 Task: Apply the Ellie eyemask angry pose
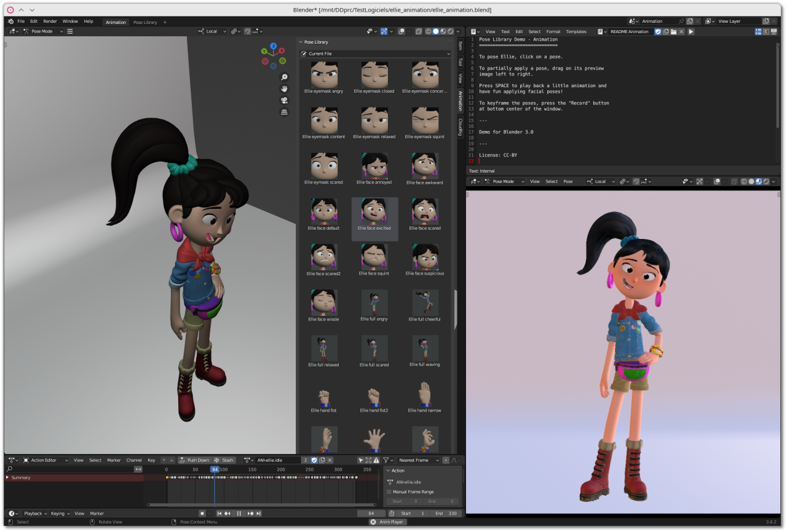click(324, 78)
